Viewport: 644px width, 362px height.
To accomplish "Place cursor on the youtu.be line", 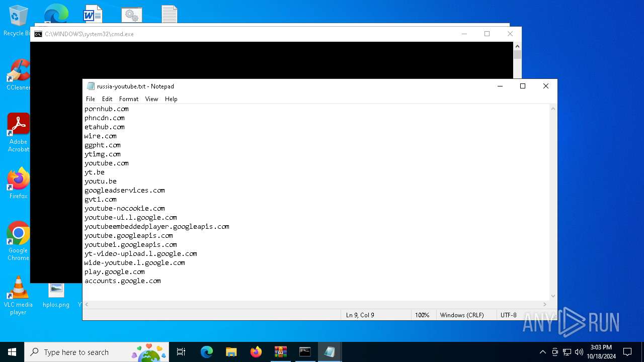I will [101, 181].
